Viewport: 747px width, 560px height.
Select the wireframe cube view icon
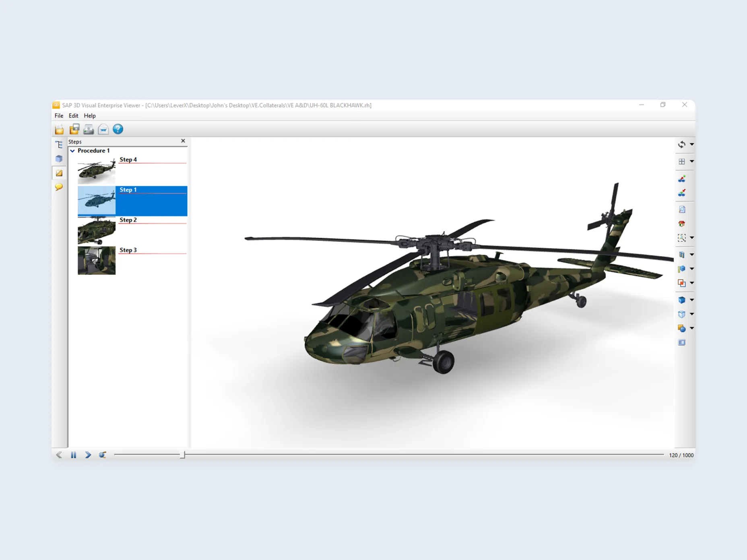[x=682, y=314]
